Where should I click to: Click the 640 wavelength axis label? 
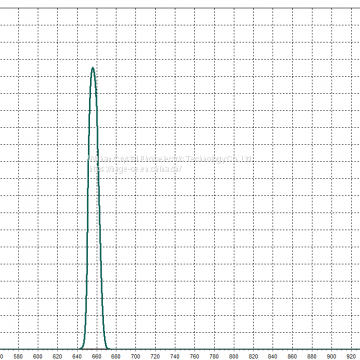point(77,356)
